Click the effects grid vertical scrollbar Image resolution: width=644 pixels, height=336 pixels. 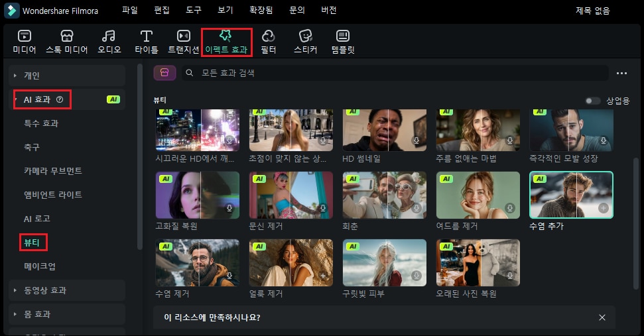pos(636,223)
